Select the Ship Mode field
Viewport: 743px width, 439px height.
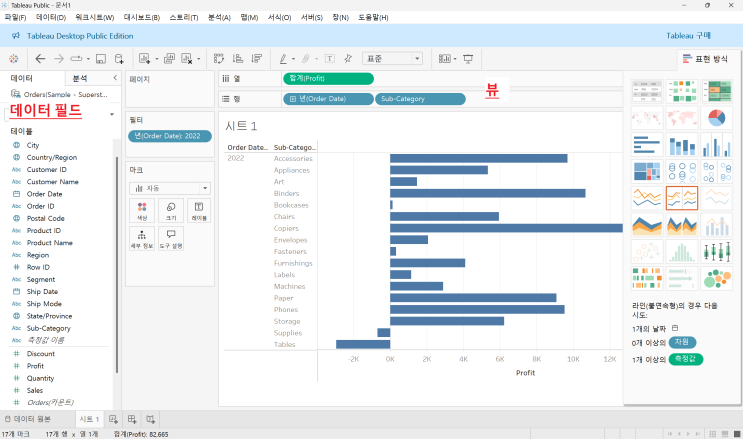tap(44, 304)
